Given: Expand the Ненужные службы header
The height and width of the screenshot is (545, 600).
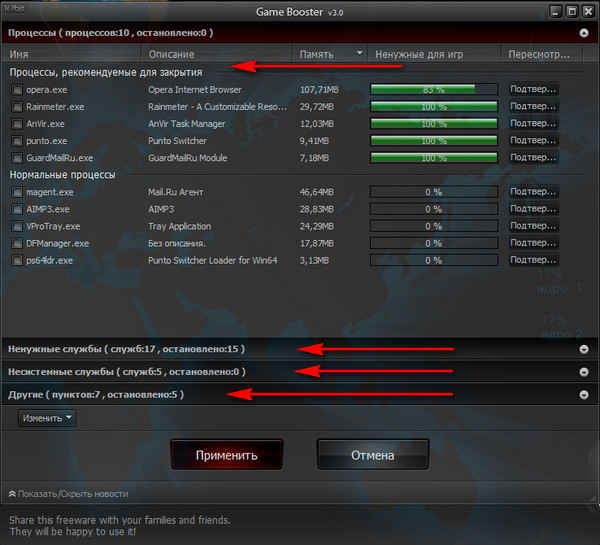Looking at the screenshot, I should (x=125, y=349).
